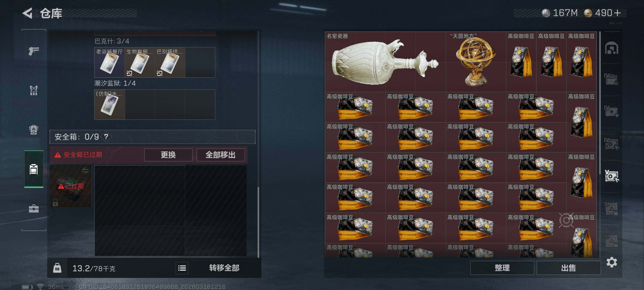Toggle the list view icon beside 转移全部
Image resolution: width=644 pixels, height=290 pixels.
[182, 268]
